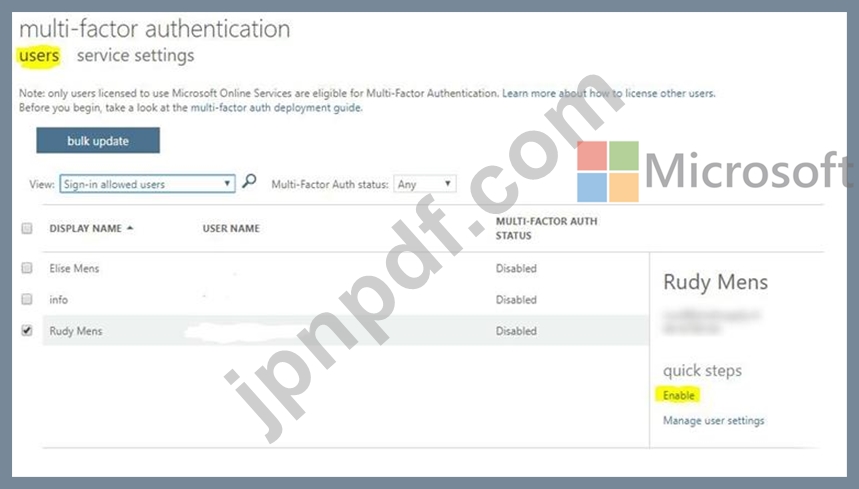Click the multi-factor authentication page title

[x=154, y=28]
